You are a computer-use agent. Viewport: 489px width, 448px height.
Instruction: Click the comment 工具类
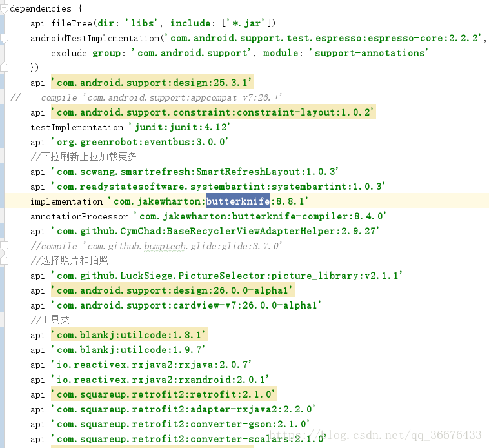[50, 320]
